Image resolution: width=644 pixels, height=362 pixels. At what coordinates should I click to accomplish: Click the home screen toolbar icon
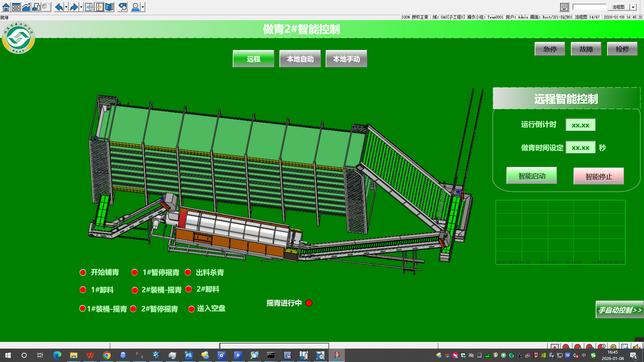tap(6, 7)
